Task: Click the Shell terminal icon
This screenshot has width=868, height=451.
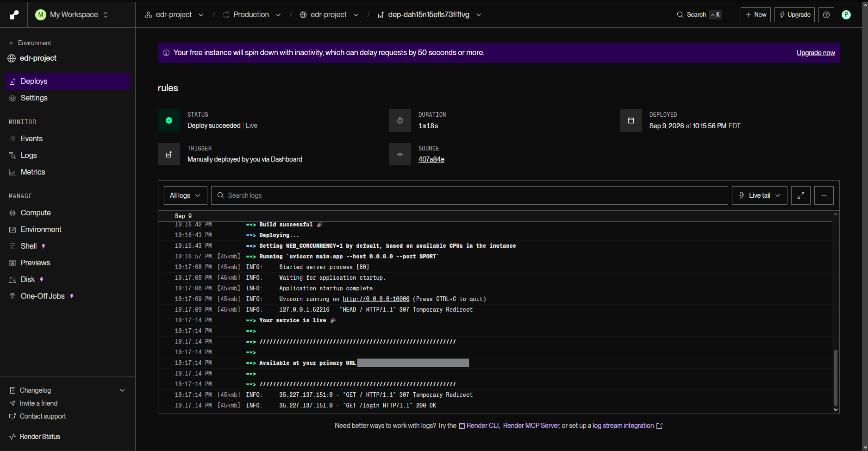Action: click(12, 246)
